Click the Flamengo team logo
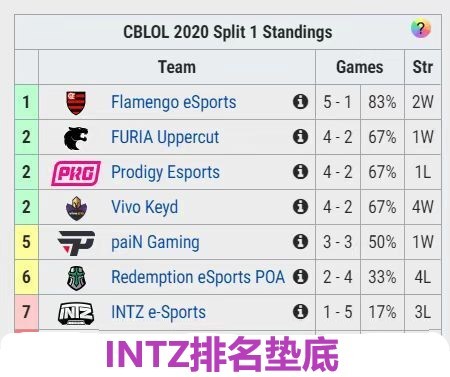 pyautogui.click(x=76, y=103)
